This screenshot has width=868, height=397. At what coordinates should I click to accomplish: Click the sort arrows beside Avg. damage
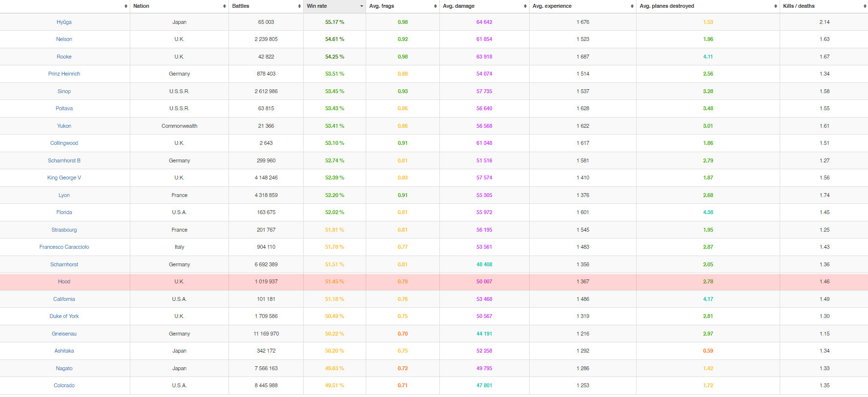(525, 6)
